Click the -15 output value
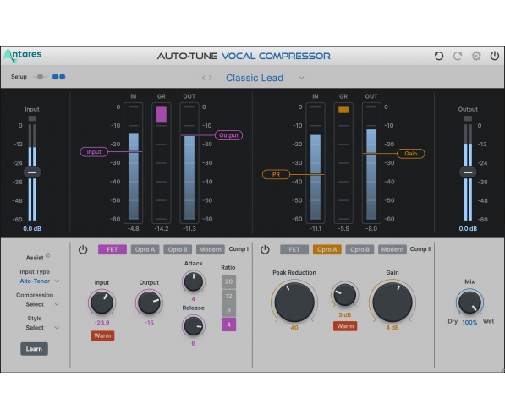The width and height of the screenshot is (505, 420). click(x=149, y=323)
